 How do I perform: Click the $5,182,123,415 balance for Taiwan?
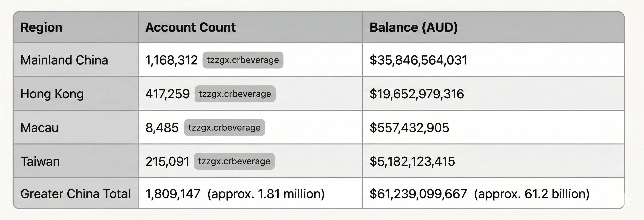[x=412, y=161]
